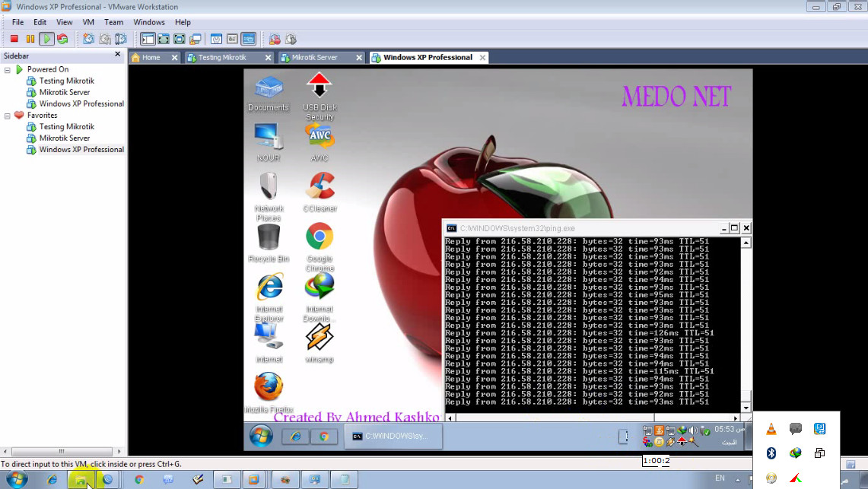Viewport: 868px width, 489px height.
Task: Revert to the snapshot with the revert icon
Action: point(105,39)
